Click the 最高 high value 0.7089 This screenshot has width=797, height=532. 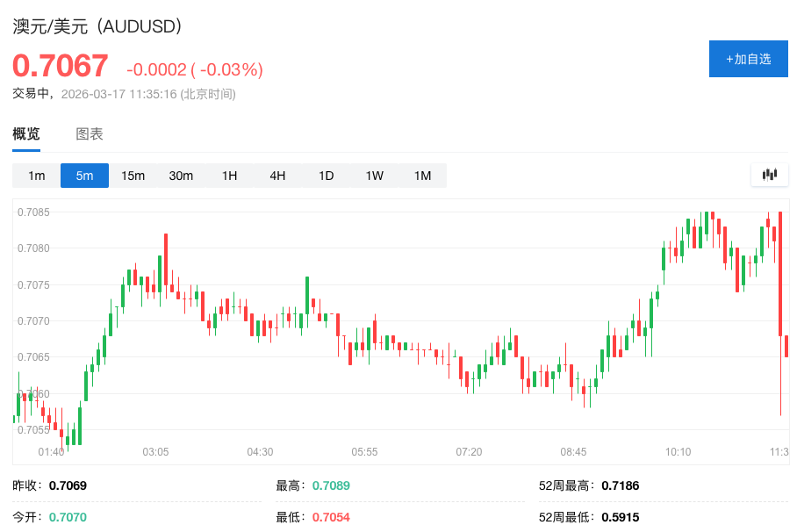(333, 485)
